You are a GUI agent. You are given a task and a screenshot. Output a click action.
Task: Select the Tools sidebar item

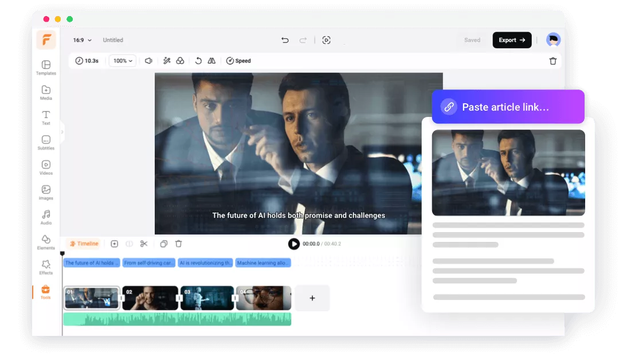click(46, 292)
